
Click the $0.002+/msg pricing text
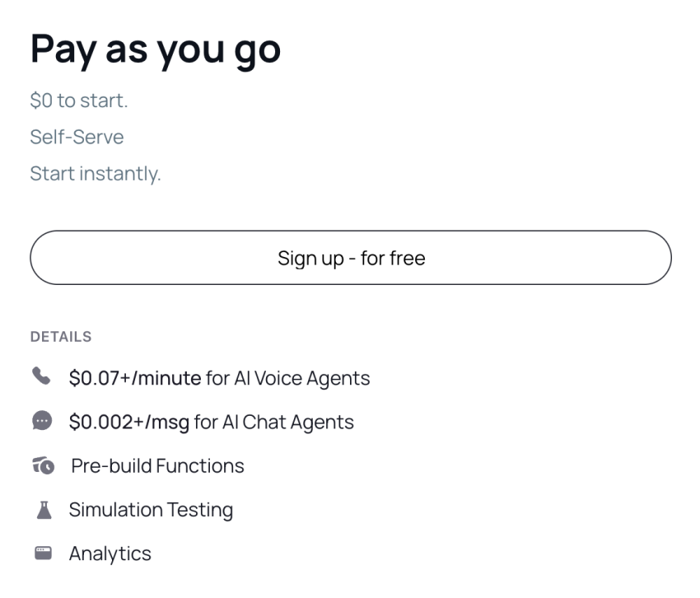[123, 421]
